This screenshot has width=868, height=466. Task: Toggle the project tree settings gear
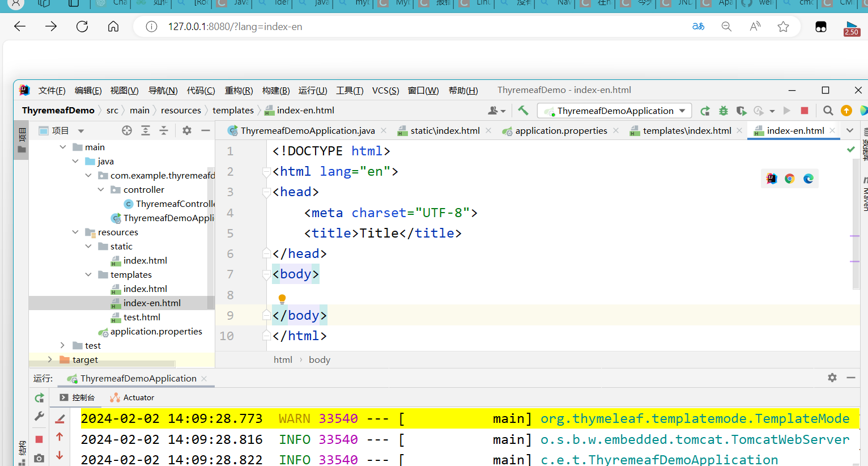[x=186, y=130]
